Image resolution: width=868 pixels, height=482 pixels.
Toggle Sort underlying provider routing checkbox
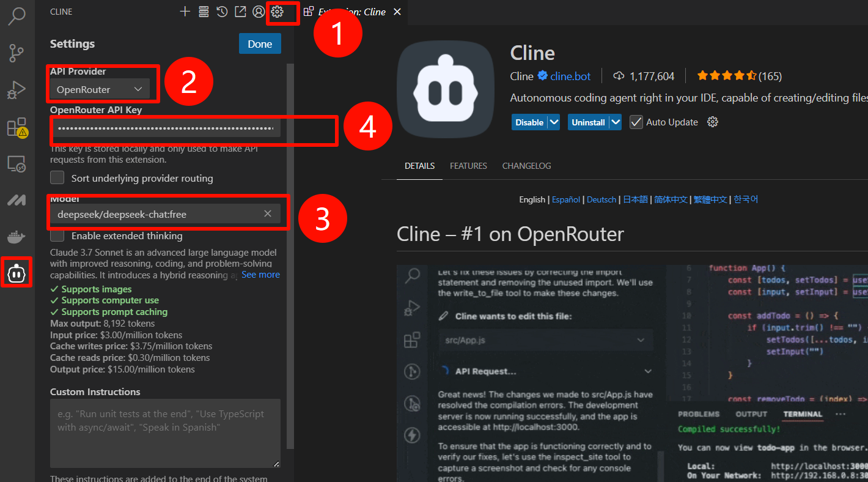pyautogui.click(x=57, y=178)
